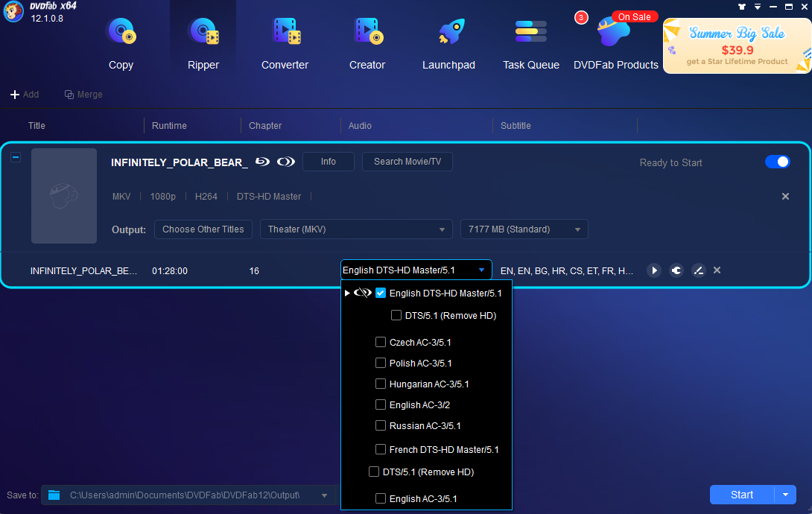Open the Creator module
The image size is (812, 514).
click(367, 42)
